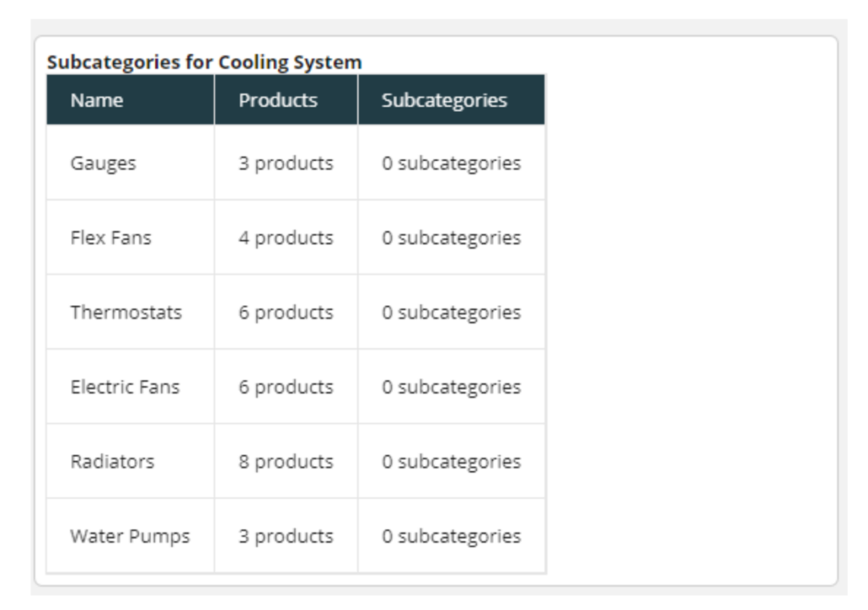
Task: Open the Water Pumps subcategory
Action: click(130, 536)
